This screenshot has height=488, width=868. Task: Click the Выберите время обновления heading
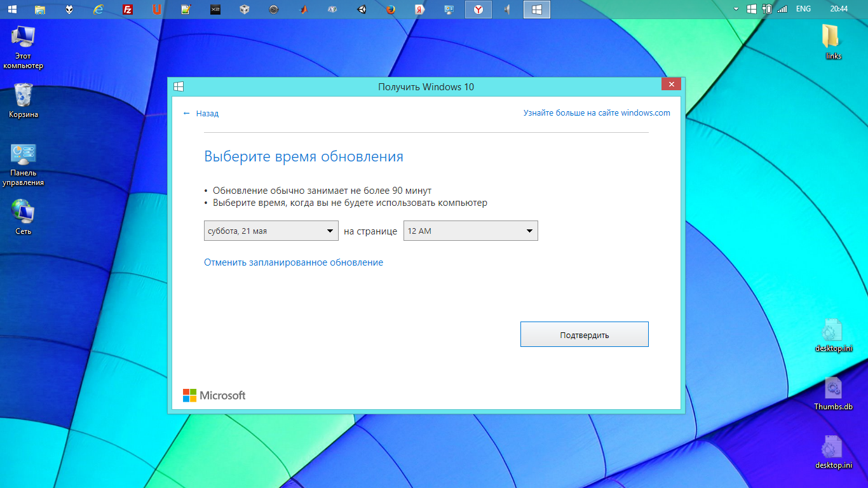(x=304, y=156)
